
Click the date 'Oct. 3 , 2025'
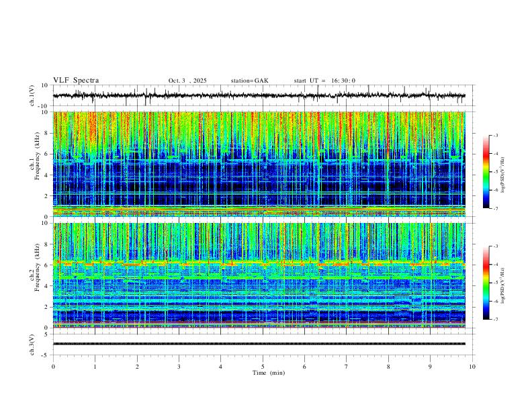[x=187, y=81]
